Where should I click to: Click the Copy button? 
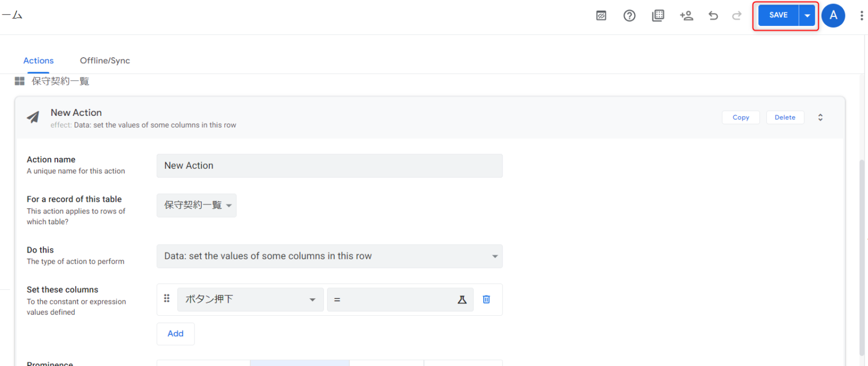coord(740,117)
